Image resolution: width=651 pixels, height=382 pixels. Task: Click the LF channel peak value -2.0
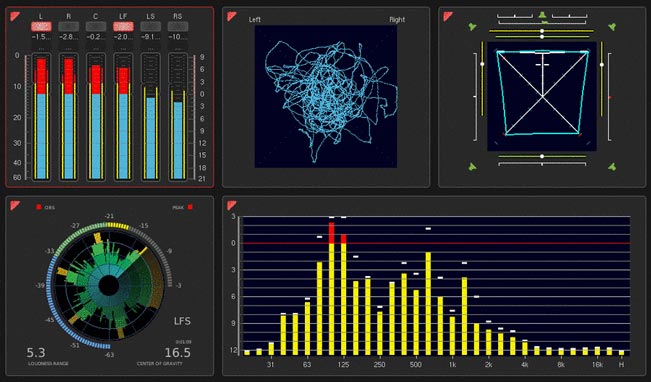123,37
